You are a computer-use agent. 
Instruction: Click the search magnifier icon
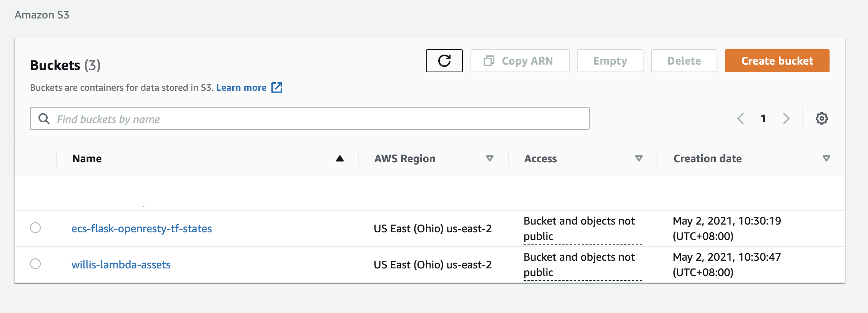44,119
